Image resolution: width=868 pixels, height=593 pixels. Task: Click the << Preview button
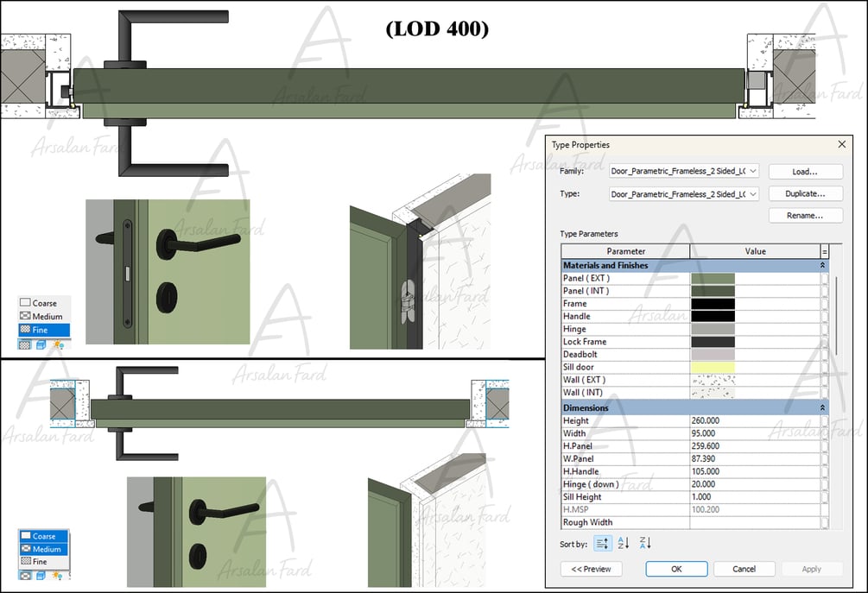(592, 569)
